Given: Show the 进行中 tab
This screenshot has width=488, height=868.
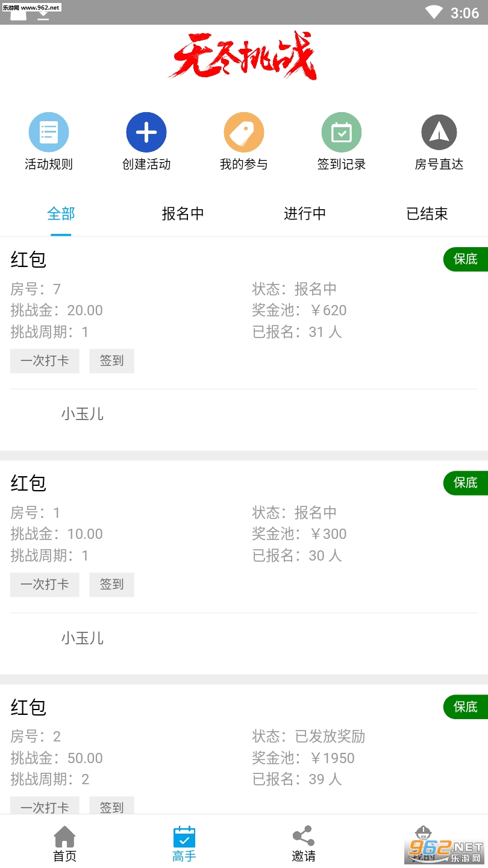Looking at the screenshot, I should pyautogui.click(x=305, y=213).
